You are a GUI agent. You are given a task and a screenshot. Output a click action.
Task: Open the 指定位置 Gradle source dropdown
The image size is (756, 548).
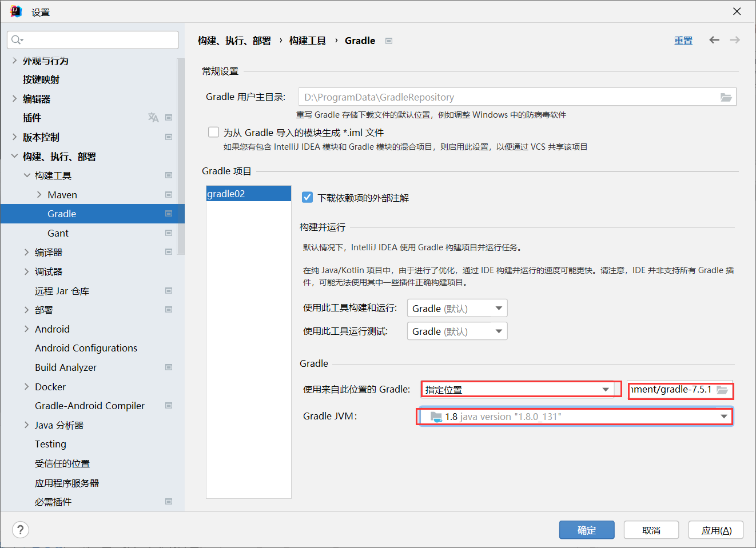point(518,389)
